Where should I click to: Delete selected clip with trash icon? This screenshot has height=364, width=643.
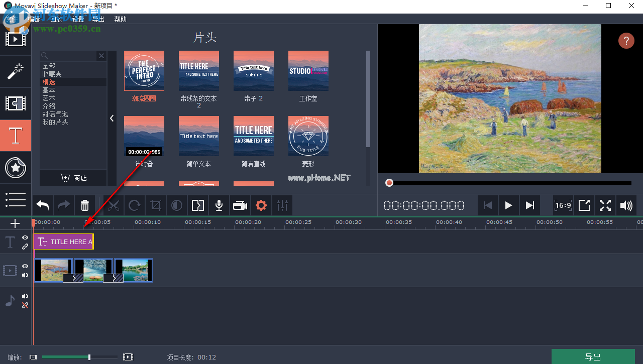84,205
